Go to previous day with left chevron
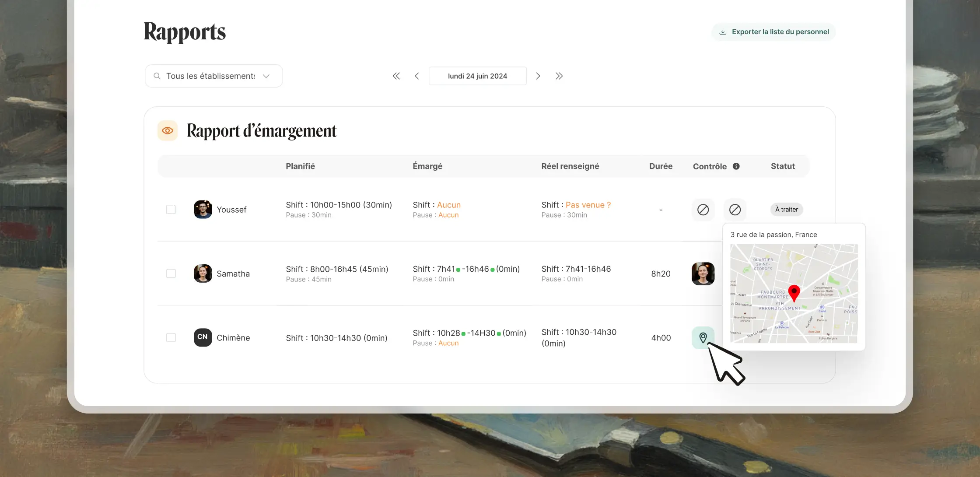Screen dimensions: 980x477 click(x=417, y=76)
